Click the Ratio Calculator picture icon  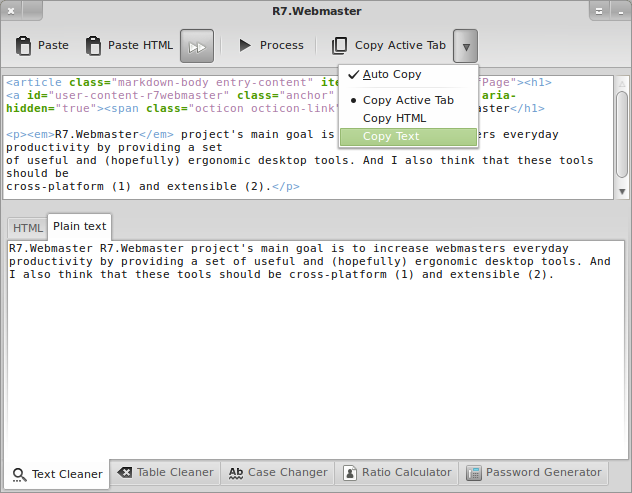click(x=350, y=473)
